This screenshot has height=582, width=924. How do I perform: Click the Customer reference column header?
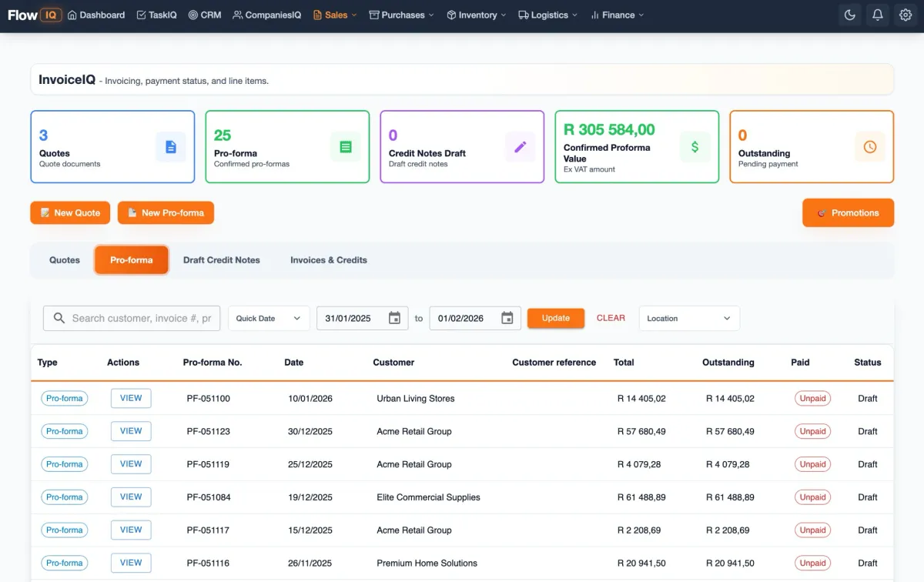point(554,362)
